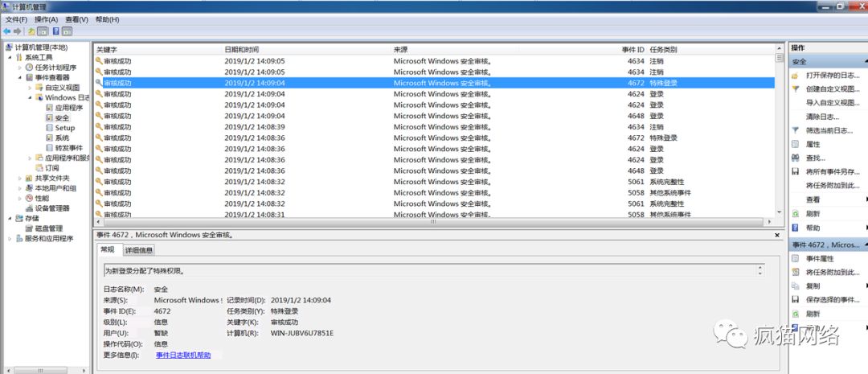Switch to the 详细信息 tab
Viewport: 868px width, 374px height.
138,250
